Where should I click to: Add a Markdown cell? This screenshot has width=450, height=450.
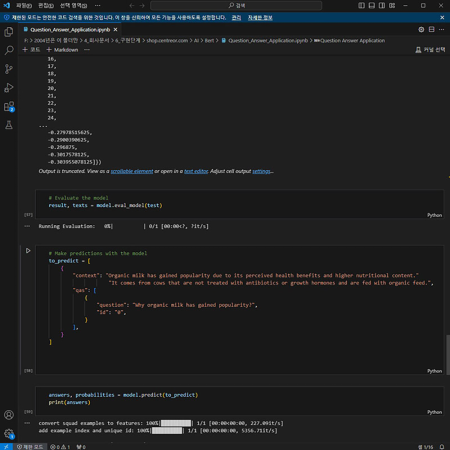pyautogui.click(x=62, y=50)
